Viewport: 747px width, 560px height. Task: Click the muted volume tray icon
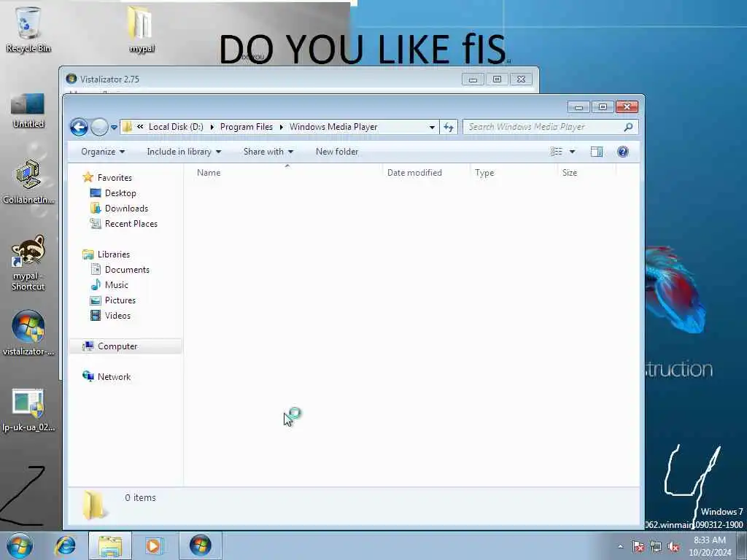coord(673,547)
